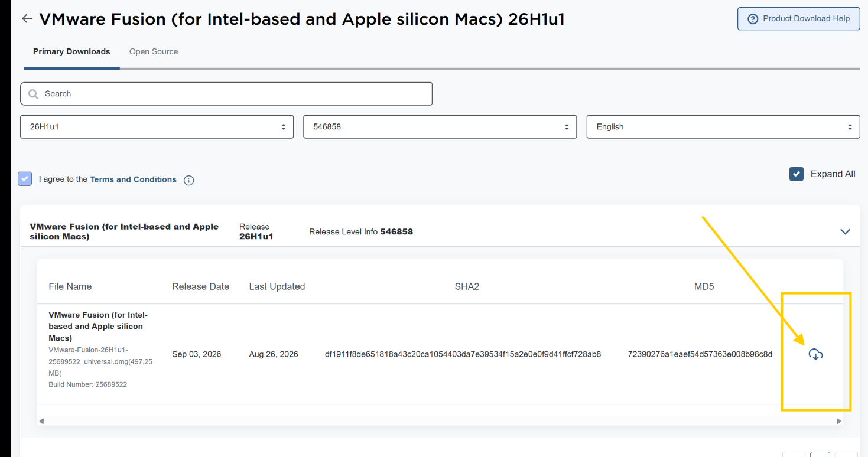
Task: Switch to the Primary Downloads tab
Action: pos(71,52)
